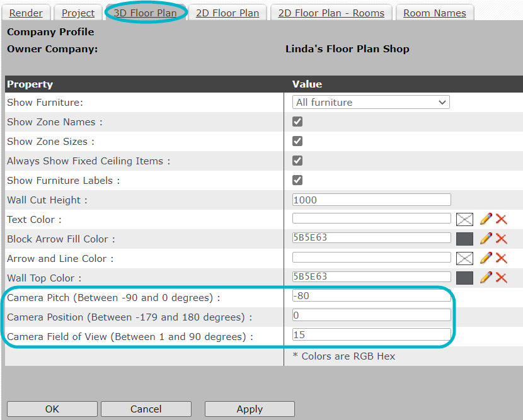Open the Show Furniture dropdown
Image resolution: width=523 pixels, height=420 pixels.
coord(371,102)
